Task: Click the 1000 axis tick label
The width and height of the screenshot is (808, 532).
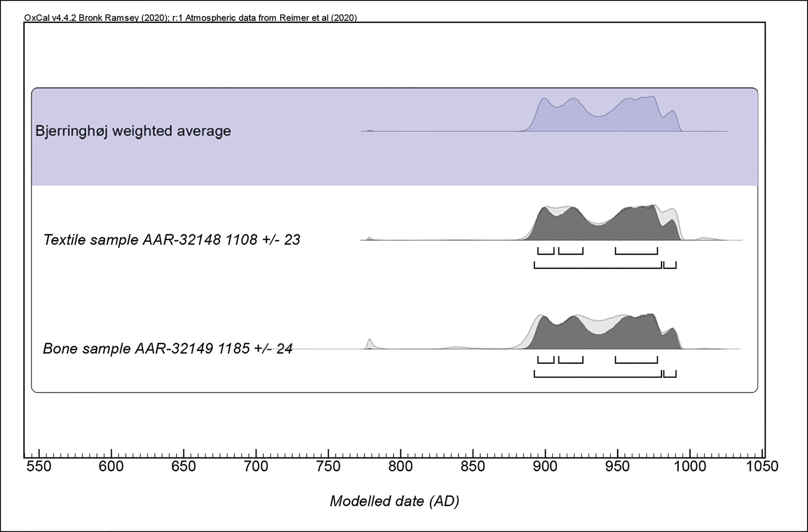Action: pos(690,466)
